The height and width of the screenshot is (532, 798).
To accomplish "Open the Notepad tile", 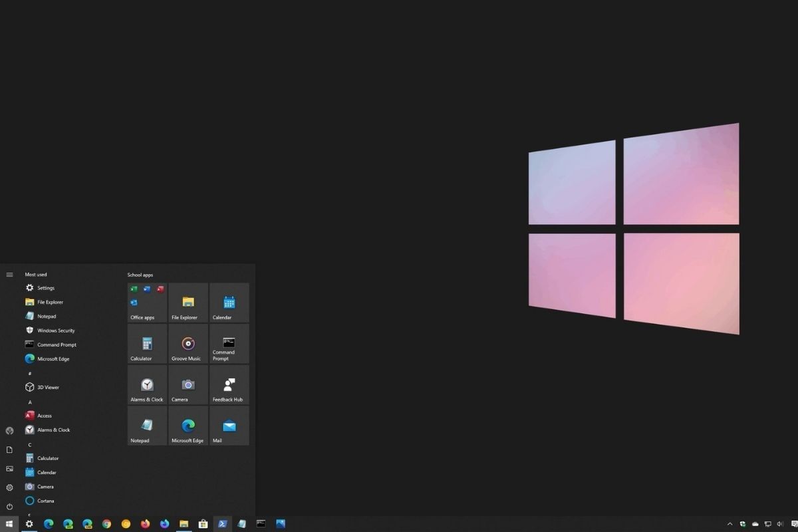I will (x=147, y=426).
